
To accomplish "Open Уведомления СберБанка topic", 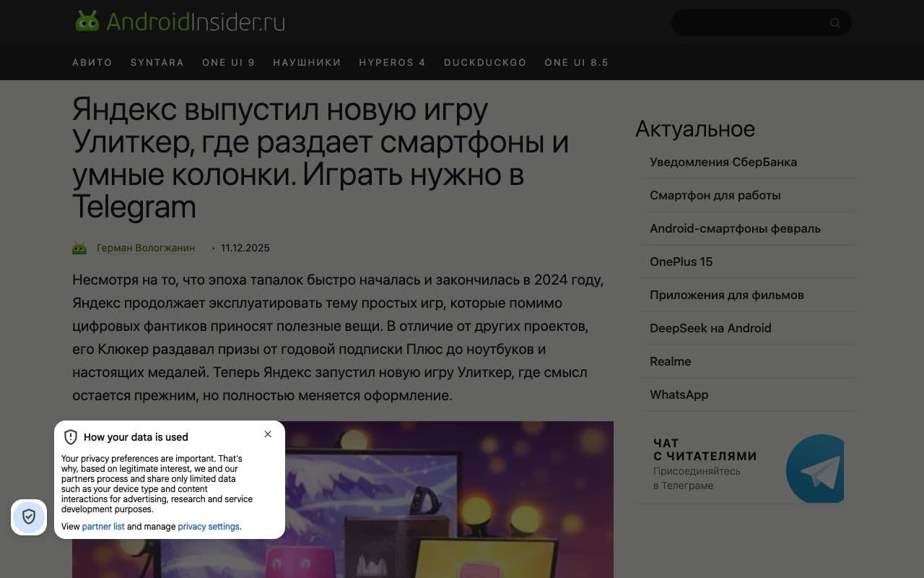I will pos(723,162).
